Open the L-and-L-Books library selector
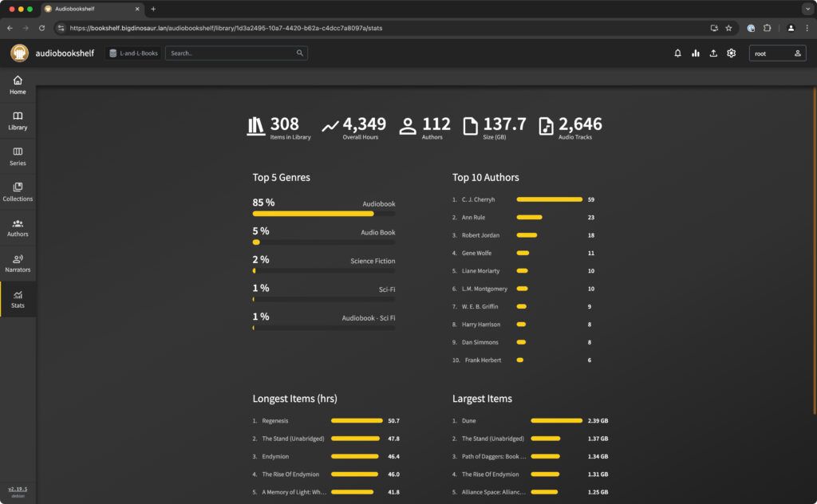This screenshot has height=504, width=817. [x=133, y=53]
